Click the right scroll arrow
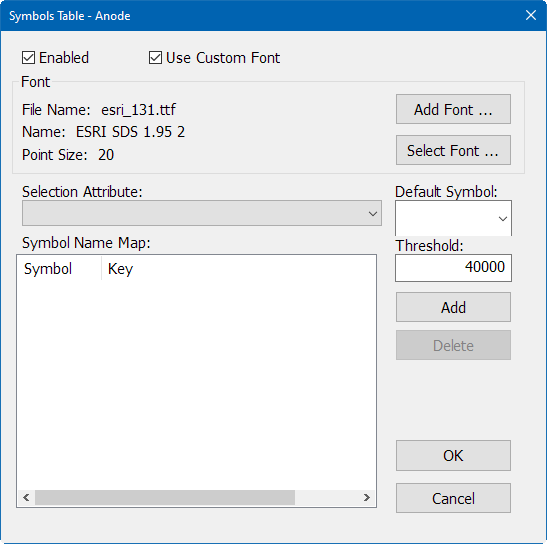The height and width of the screenshot is (544, 547). [x=366, y=497]
